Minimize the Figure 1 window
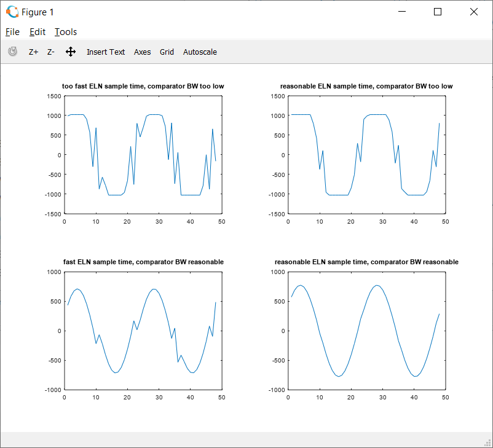493x448 pixels. [x=402, y=12]
